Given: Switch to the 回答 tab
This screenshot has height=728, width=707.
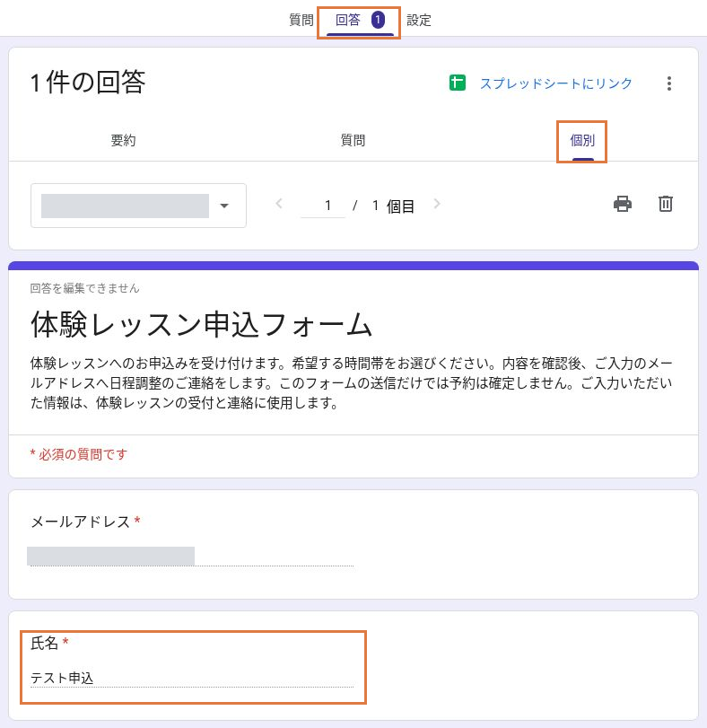Looking at the screenshot, I should [360, 20].
